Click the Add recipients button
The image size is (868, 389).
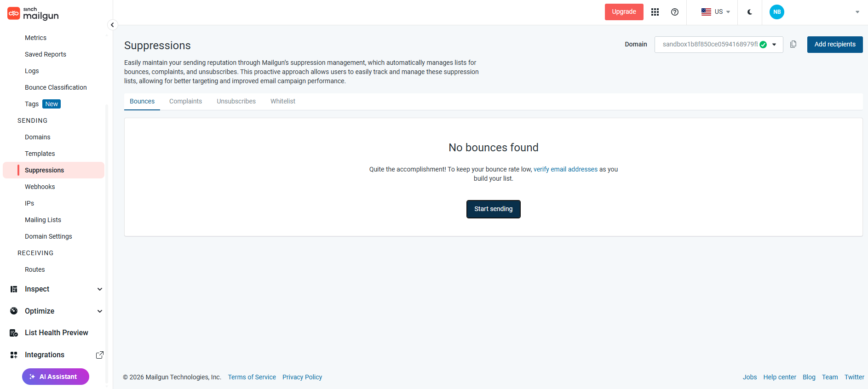click(x=835, y=45)
